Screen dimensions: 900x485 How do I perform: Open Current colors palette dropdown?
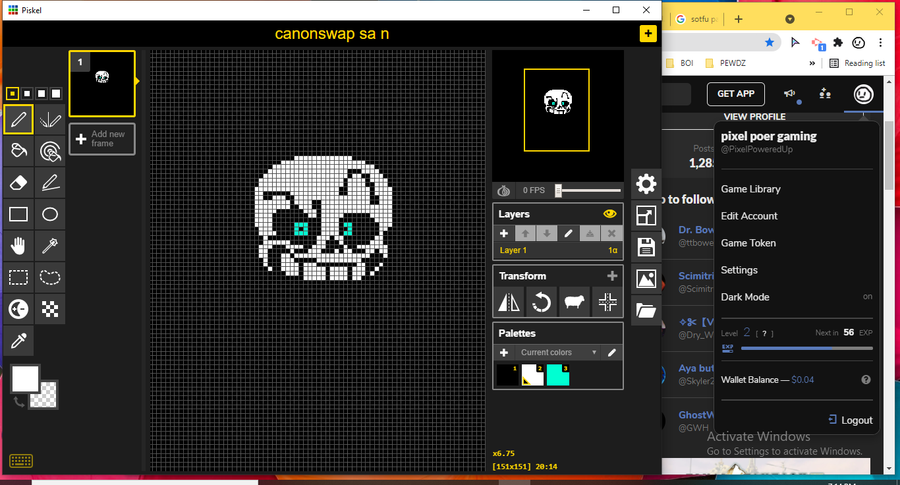pos(558,352)
